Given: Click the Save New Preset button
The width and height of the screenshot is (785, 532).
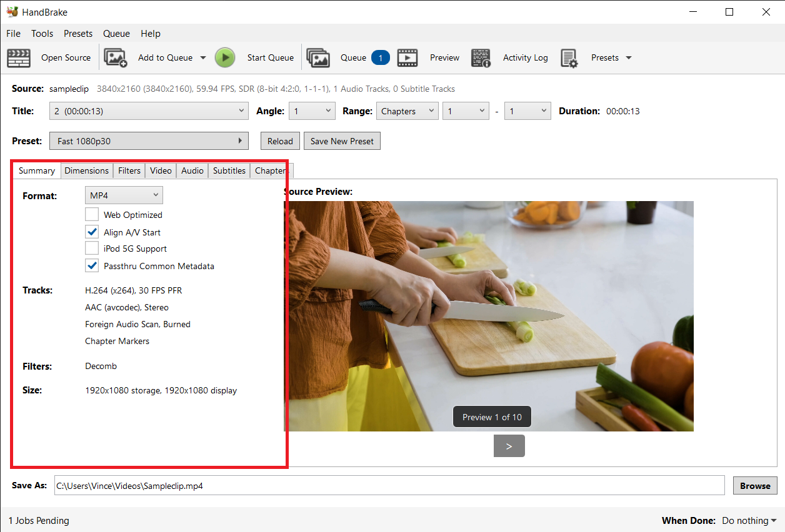Looking at the screenshot, I should (342, 140).
